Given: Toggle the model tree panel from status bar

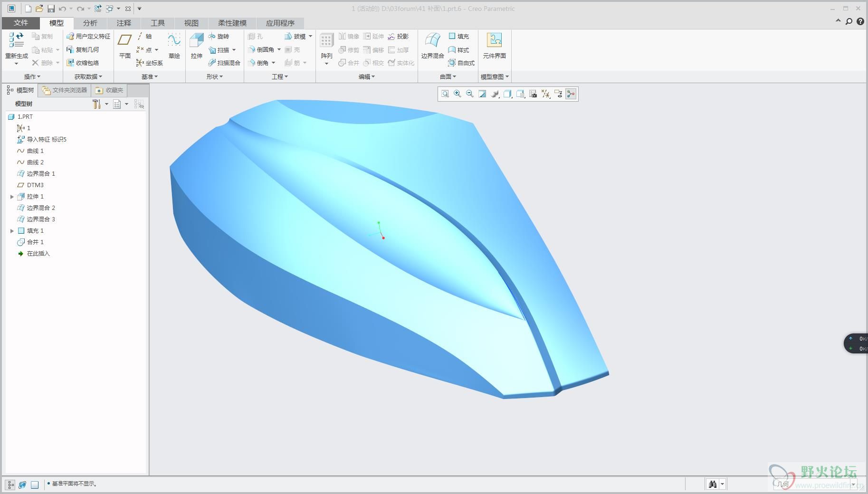Looking at the screenshot, I should click(10, 484).
